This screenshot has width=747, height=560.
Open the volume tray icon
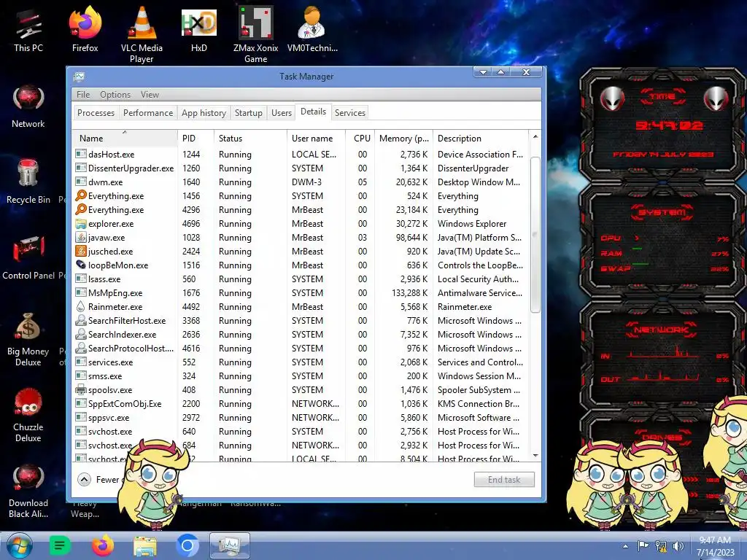(678, 546)
